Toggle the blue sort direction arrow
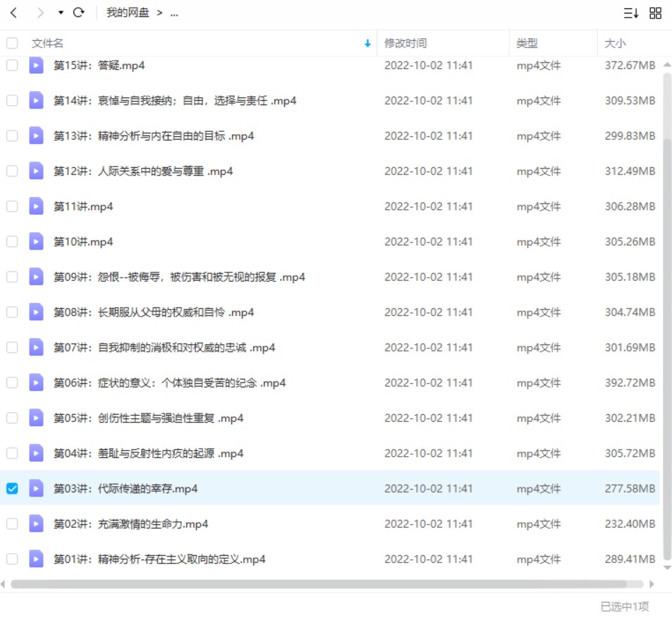 pyautogui.click(x=367, y=43)
